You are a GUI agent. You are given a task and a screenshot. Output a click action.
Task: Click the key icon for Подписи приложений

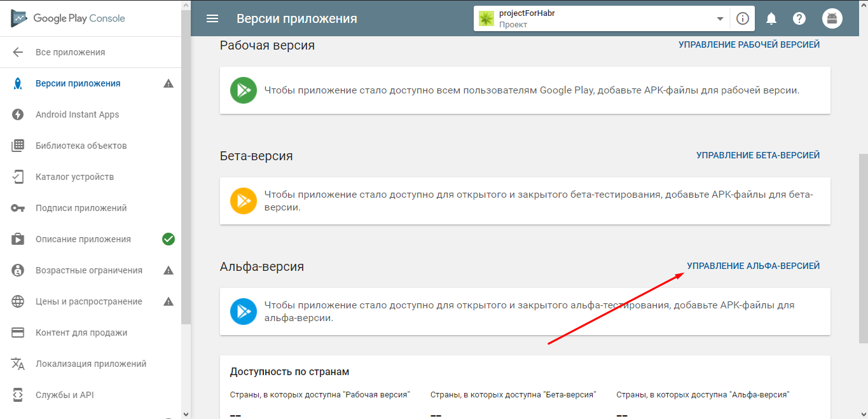tap(18, 208)
